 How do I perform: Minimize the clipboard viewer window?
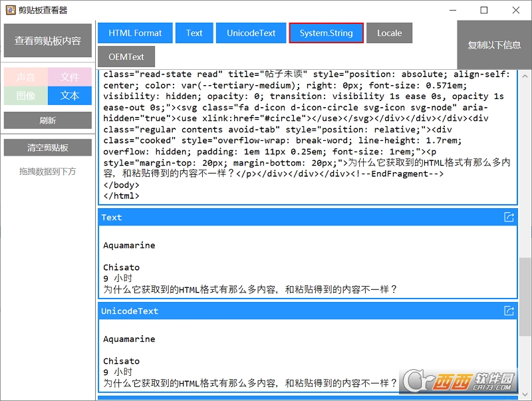[x=453, y=10]
